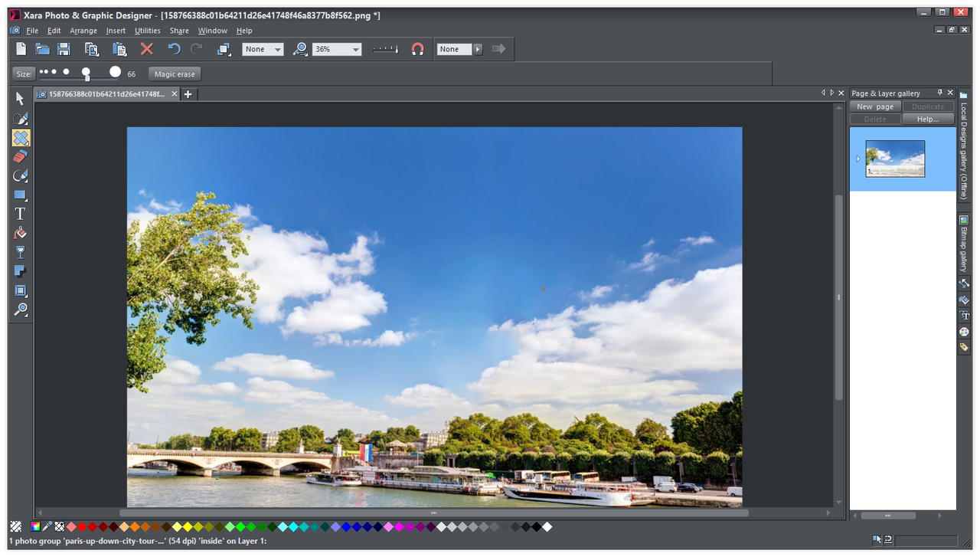Create a new document with the New icon
Image resolution: width=980 pixels, height=557 pixels.
(x=21, y=49)
